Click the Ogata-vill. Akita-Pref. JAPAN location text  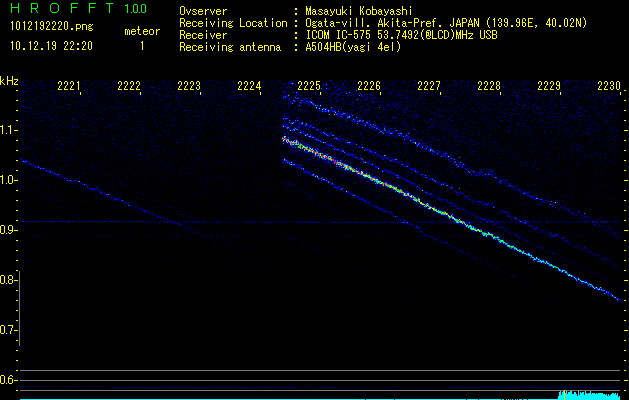click(x=392, y=23)
